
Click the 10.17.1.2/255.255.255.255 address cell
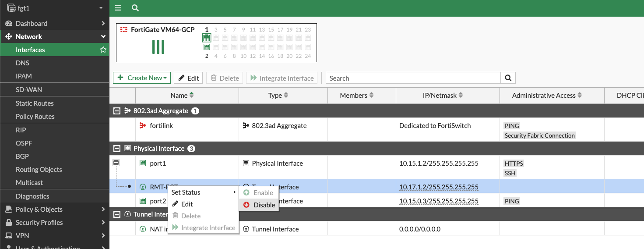pos(439,187)
